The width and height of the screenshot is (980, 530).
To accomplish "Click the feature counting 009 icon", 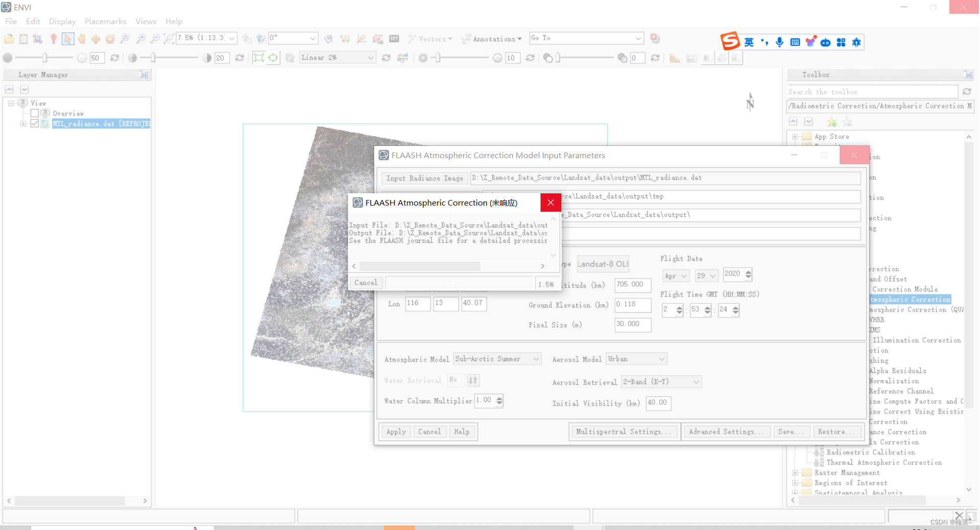I will coord(394,39).
